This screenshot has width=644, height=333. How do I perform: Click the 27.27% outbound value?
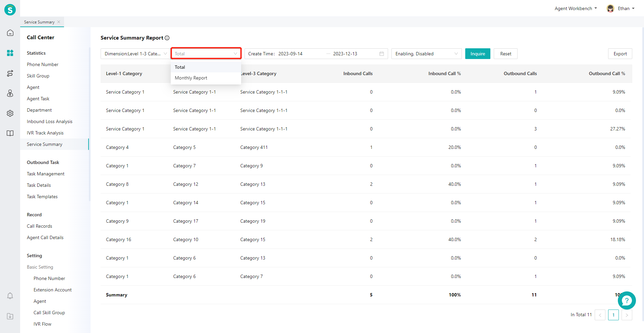[618, 129]
